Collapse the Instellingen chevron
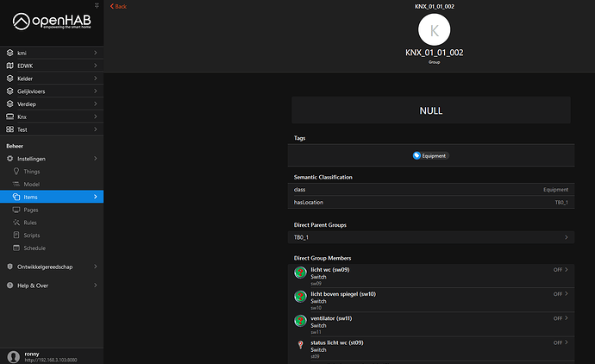 96,159
